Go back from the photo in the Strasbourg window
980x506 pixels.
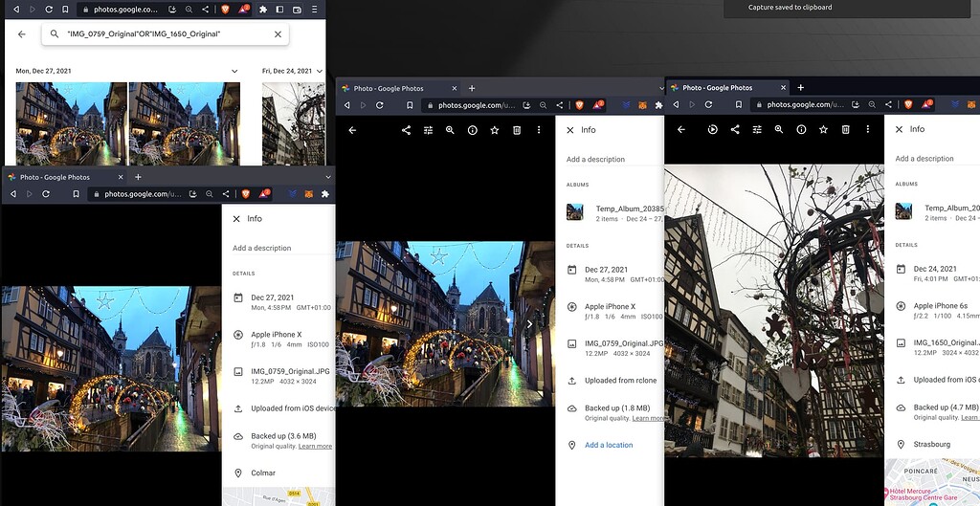[x=681, y=129]
